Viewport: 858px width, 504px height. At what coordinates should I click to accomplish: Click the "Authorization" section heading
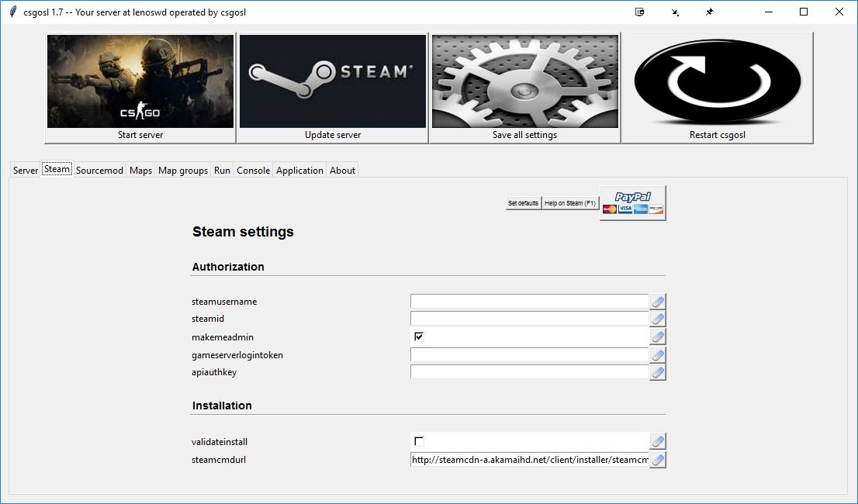[x=228, y=267]
